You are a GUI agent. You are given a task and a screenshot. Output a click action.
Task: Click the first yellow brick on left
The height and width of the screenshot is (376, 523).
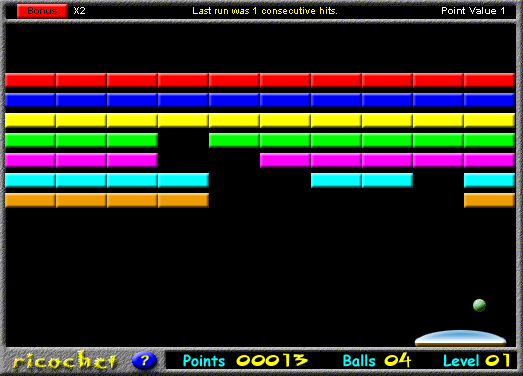30,120
